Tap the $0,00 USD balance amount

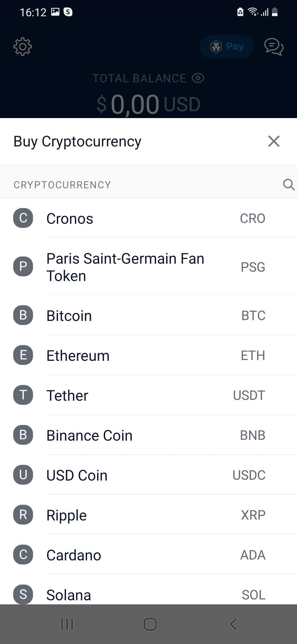point(148,104)
